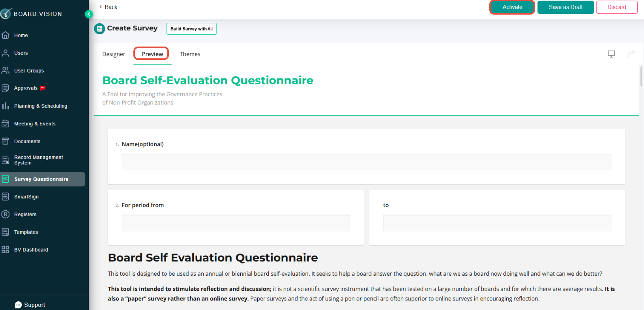Click the Registers R icon
Image resolution: width=644 pixels, height=310 pixels.
point(6,214)
